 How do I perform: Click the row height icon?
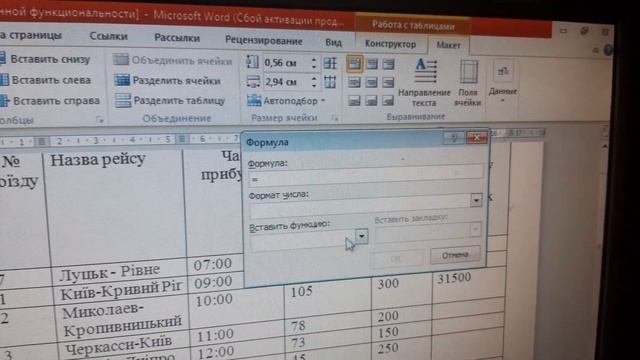pyautogui.click(x=253, y=62)
